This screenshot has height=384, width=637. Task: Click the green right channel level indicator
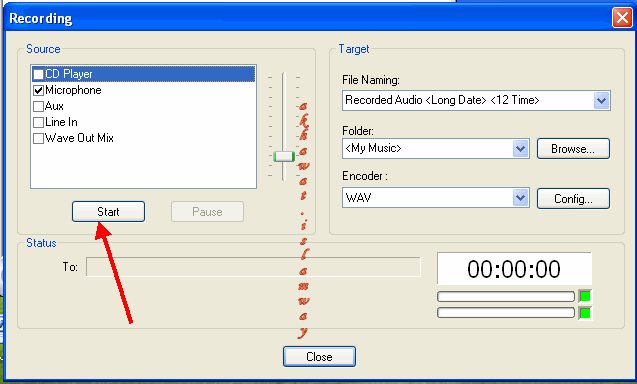[585, 313]
